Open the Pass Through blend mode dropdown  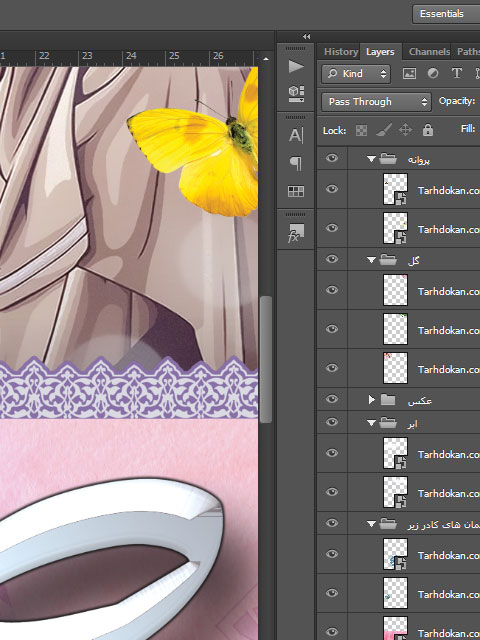point(376,102)
